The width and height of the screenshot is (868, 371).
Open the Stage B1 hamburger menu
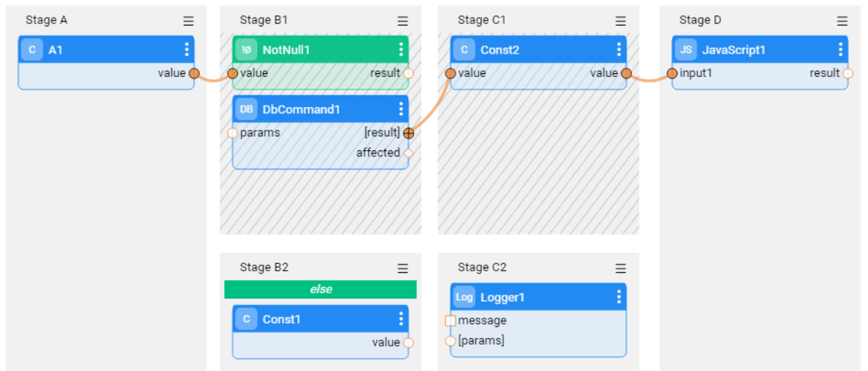(x=403, y=21)
